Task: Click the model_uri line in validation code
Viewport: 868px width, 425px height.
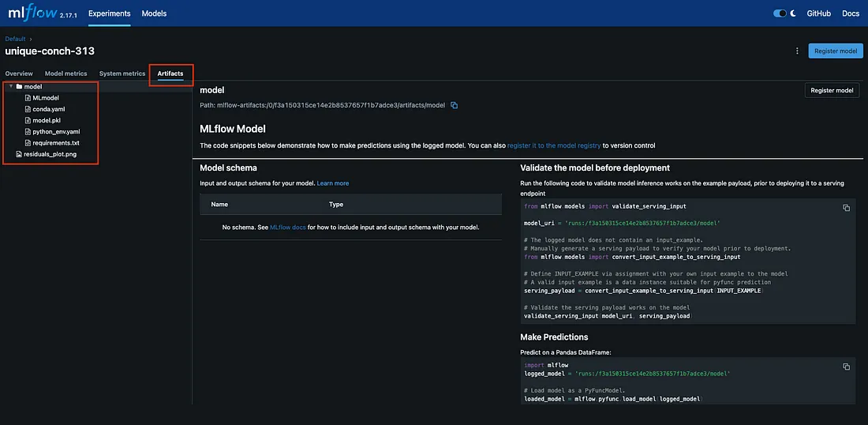Action: point(622,224)
